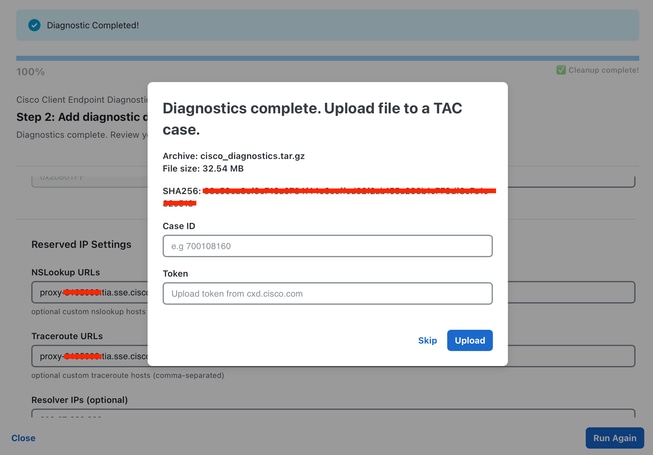The width and height of the screenshot is (653, 455).
Task: Close the diagnostics window via Close link
Action: (x=23, y=438)
